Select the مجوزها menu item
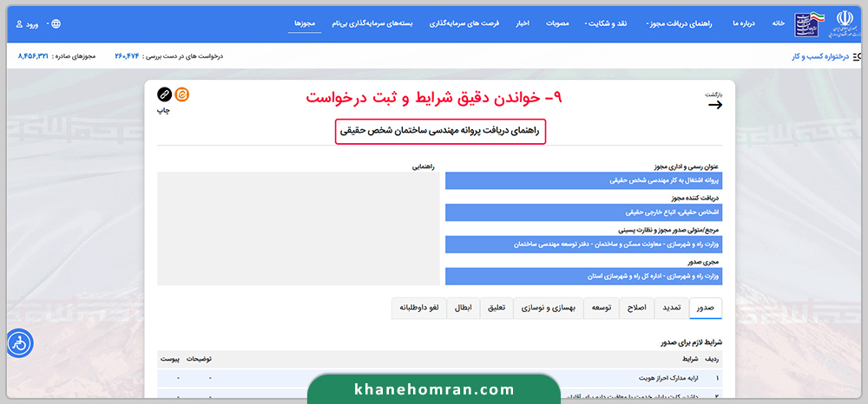The width and height of the screenshot is (868, 404). click(305, 23)
